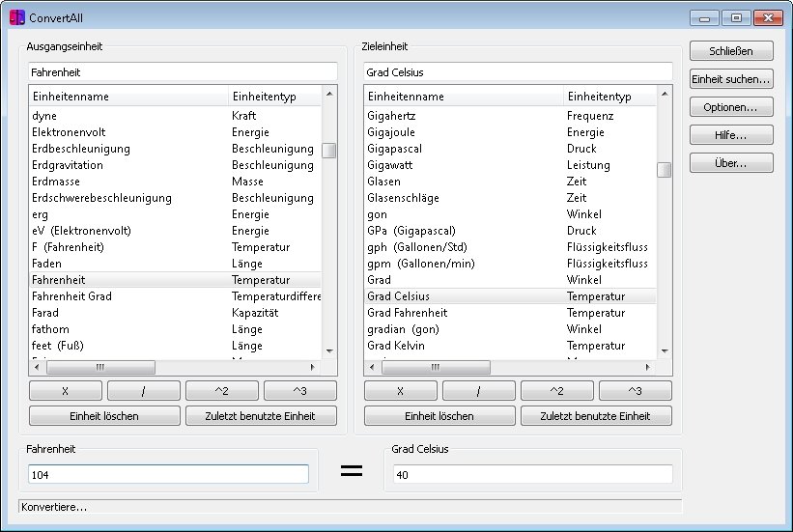Select Grad Kelvin in the target unit list
Image resolution: width=793 pixels, height=532 pixels.
click(x=510, y=346)
